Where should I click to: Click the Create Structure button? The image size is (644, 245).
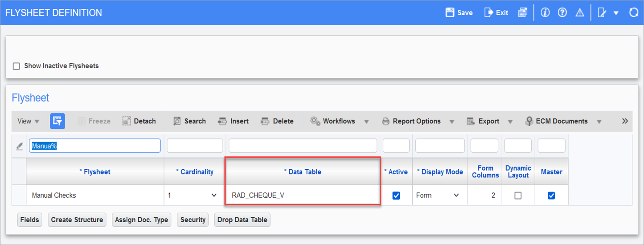click(77, 220)
